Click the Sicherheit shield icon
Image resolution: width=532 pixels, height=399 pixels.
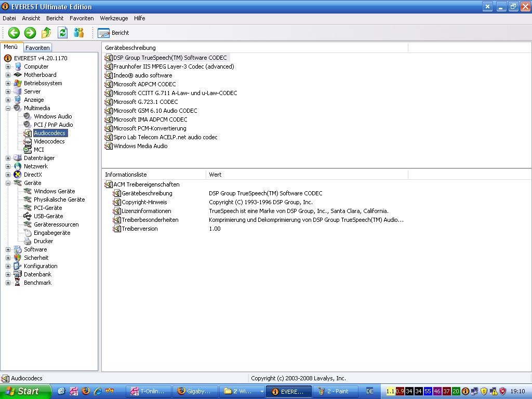click(x=18, y=258)
